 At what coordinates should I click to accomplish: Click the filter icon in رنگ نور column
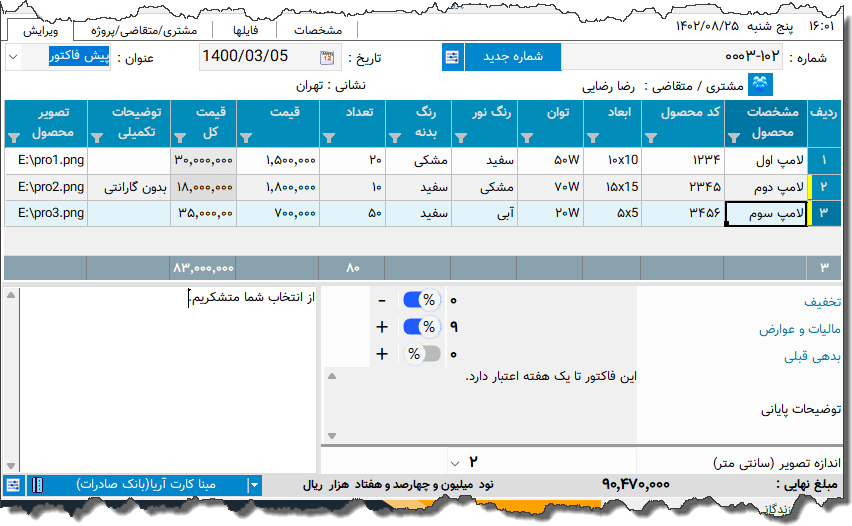click(461, 138)
